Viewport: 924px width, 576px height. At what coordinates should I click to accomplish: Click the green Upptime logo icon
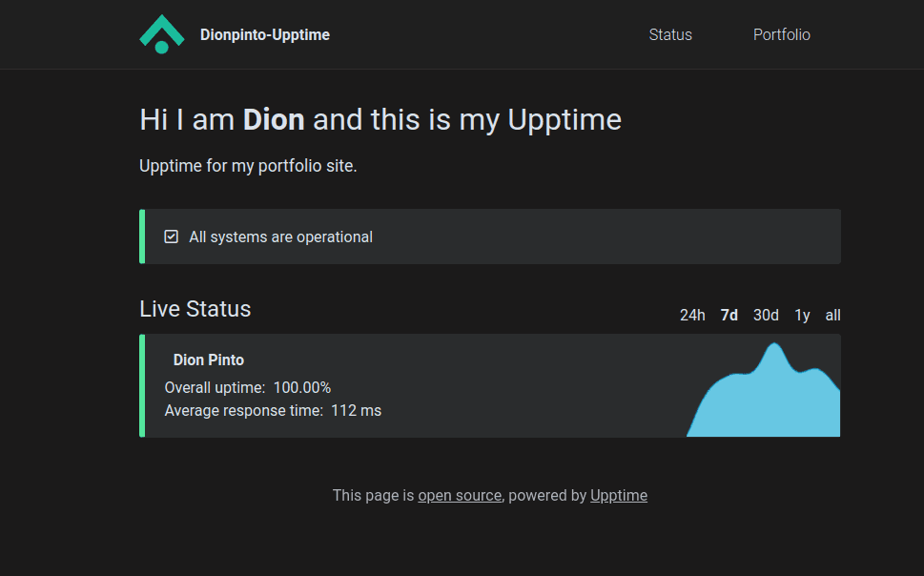[x=161, y=34]
